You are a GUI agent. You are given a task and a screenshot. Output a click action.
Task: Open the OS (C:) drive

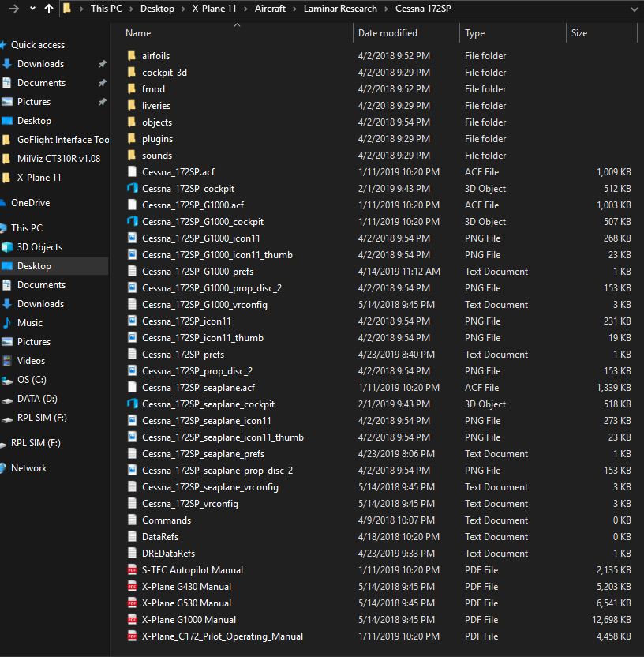pos(32,380)
